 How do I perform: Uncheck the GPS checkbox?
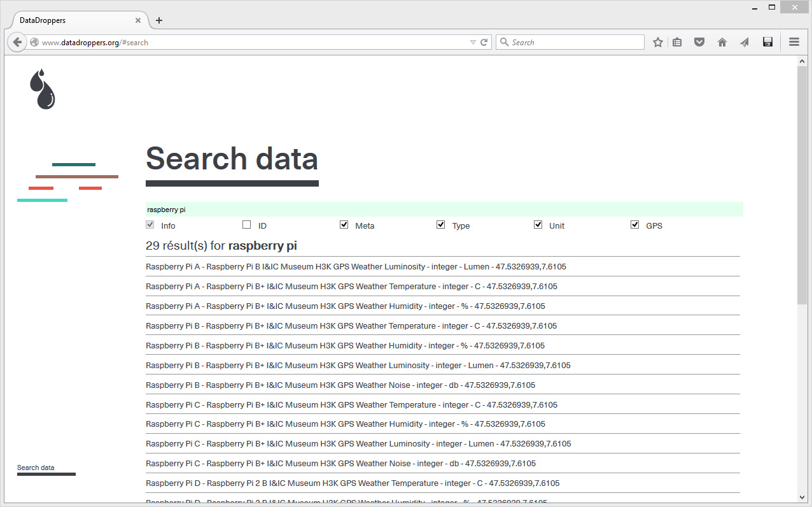(x=635, y=225)
